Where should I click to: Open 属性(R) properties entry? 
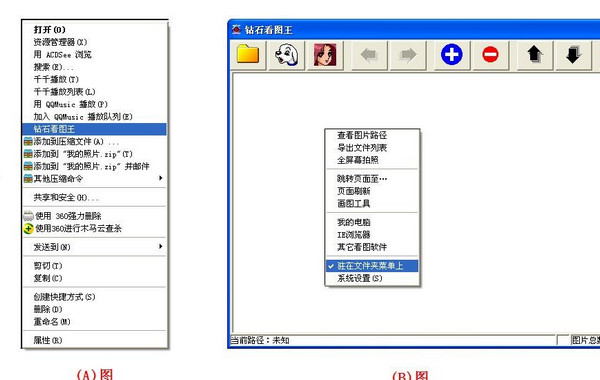(x=95, y=340)
